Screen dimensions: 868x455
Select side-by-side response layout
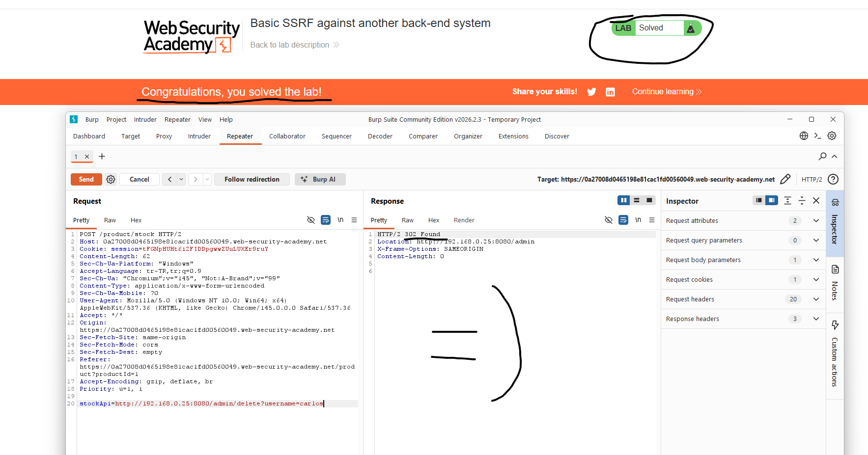coord(624,200)
